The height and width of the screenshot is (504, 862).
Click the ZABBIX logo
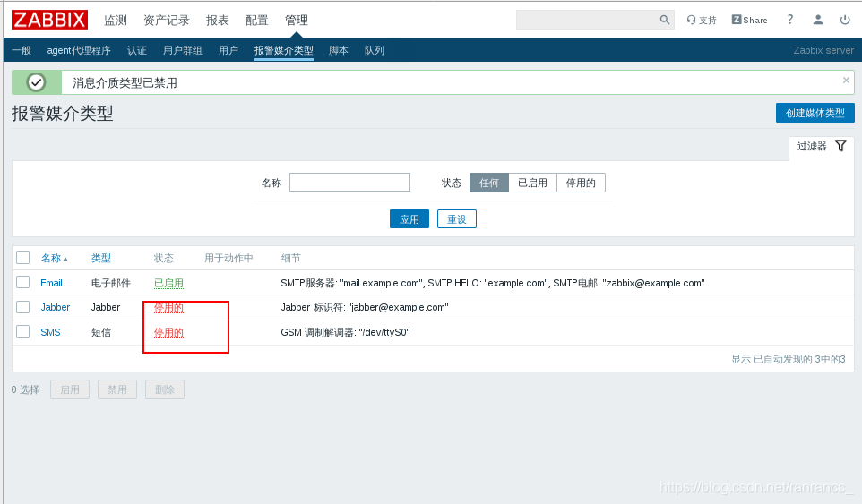(49, 20)
